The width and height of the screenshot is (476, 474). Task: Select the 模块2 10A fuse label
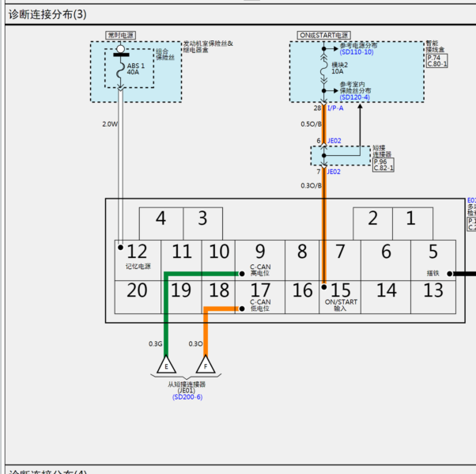[x=339, y=68]
